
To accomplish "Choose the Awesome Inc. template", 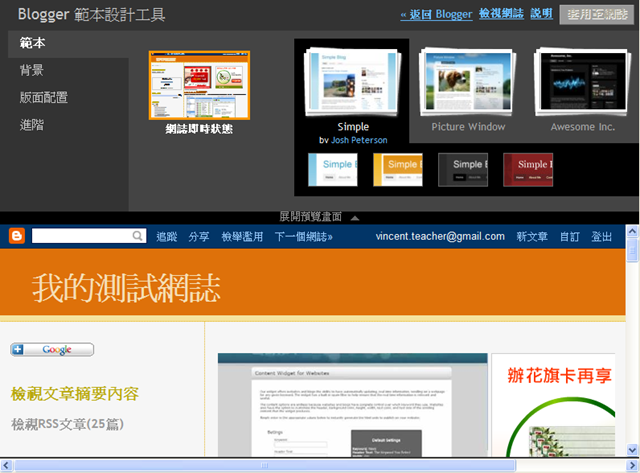I will [582, 82].
